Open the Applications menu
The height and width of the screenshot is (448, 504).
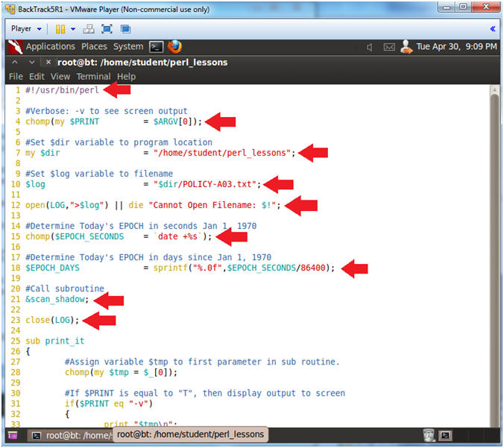(x=51, y=47)
